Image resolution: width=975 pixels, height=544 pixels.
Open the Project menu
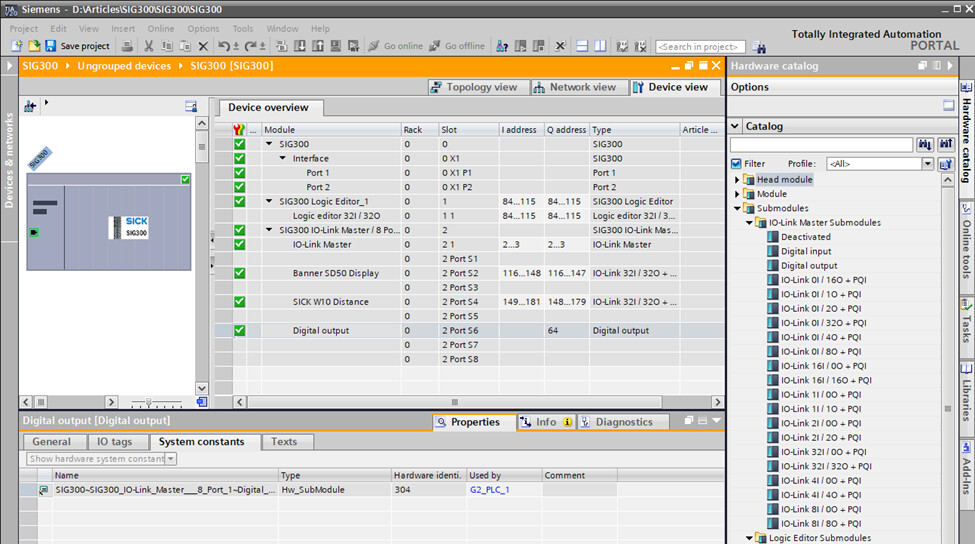(24, 29)
